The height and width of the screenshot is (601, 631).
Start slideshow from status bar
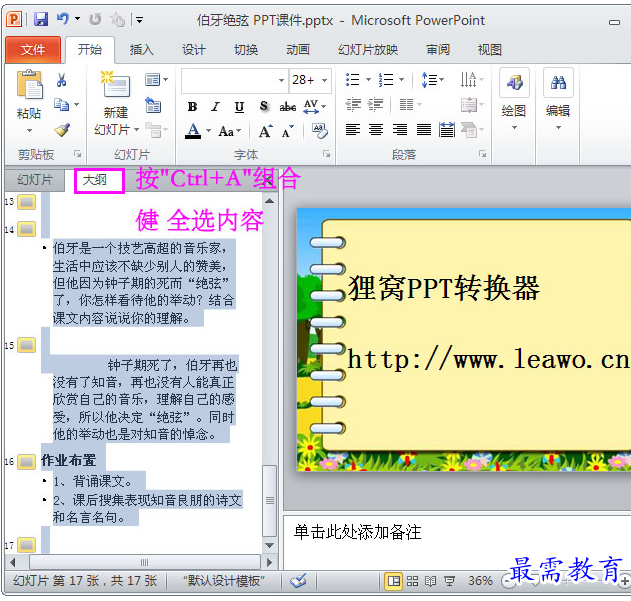(x=449, y=581)
